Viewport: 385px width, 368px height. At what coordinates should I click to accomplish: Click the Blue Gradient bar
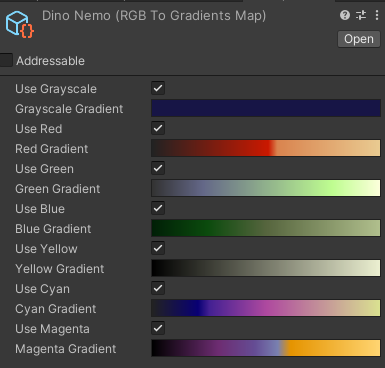[x=266, y=228]
